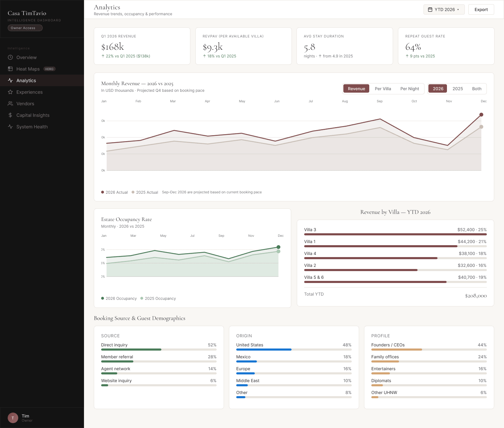
Task: Click the December 2026 revenue data point
Action: 481,115
